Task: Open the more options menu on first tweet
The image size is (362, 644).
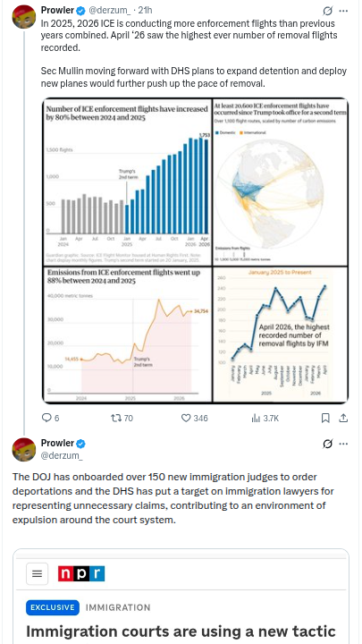Action: (343, 11)
